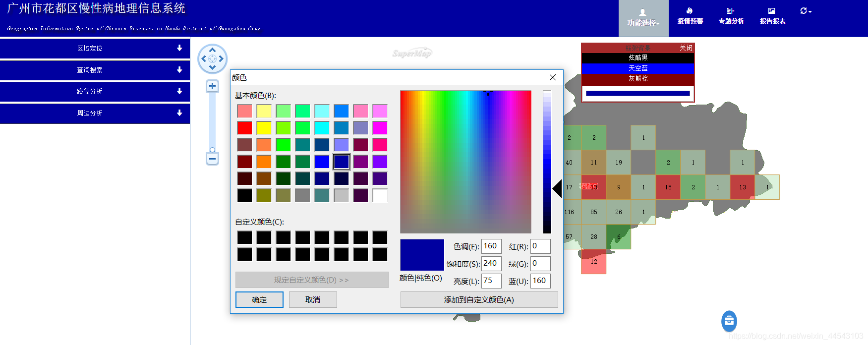868x345 pixels.
Task: Click the red map cell labeled 13 at right
Action: pos(742,187)
